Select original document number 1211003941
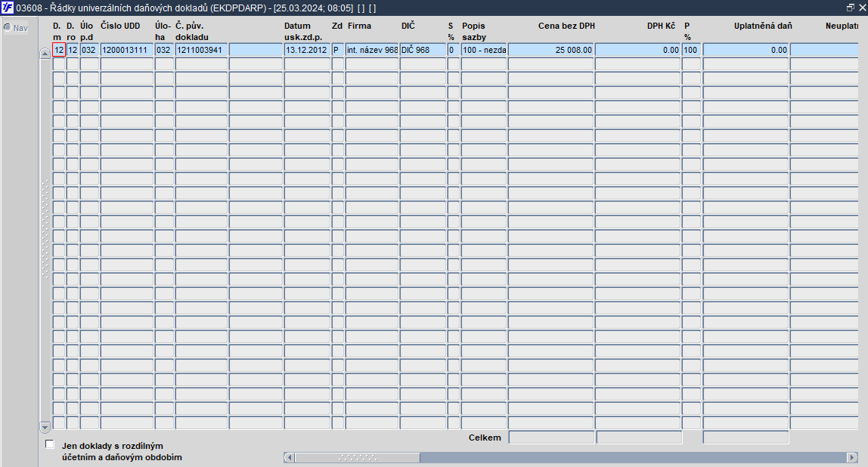868x467 pixels. coord(201,50)
